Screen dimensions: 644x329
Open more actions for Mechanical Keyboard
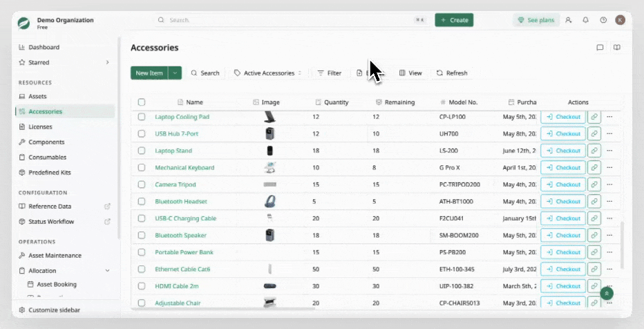pos(609,167)
